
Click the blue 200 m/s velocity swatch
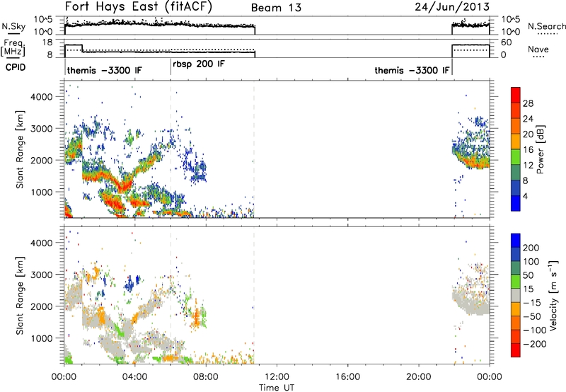point(516,241)
